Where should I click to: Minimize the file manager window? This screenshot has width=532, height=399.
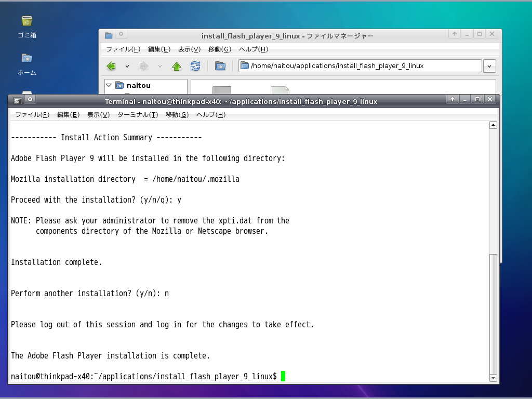[x=467, y=34]
